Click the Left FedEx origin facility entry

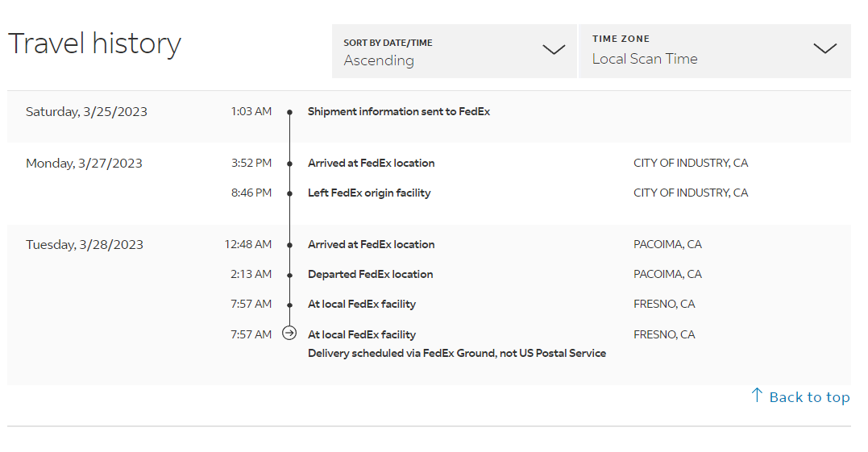(x=369, y=193)
